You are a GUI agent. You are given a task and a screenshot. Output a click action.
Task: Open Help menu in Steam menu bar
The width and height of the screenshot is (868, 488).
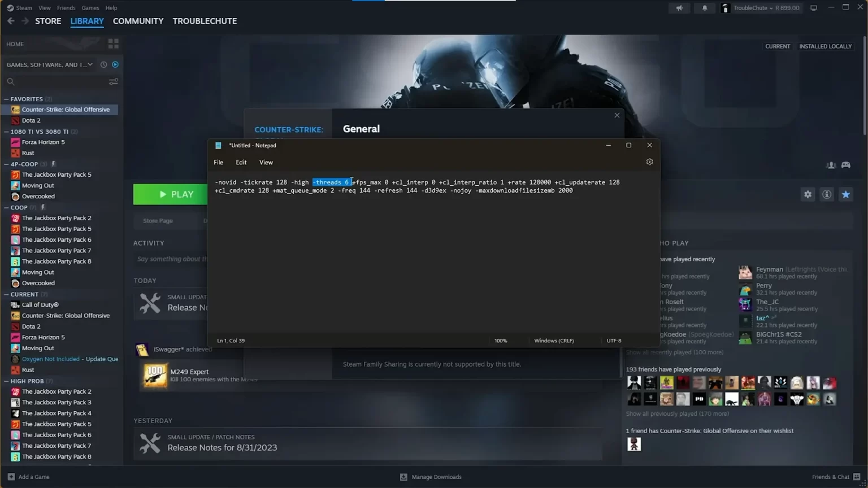coord(111,8)
